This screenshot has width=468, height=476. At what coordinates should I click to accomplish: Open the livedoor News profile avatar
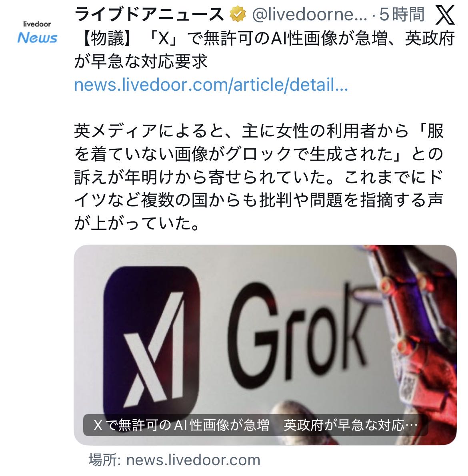pyautogui.click(x=37, y=32)
